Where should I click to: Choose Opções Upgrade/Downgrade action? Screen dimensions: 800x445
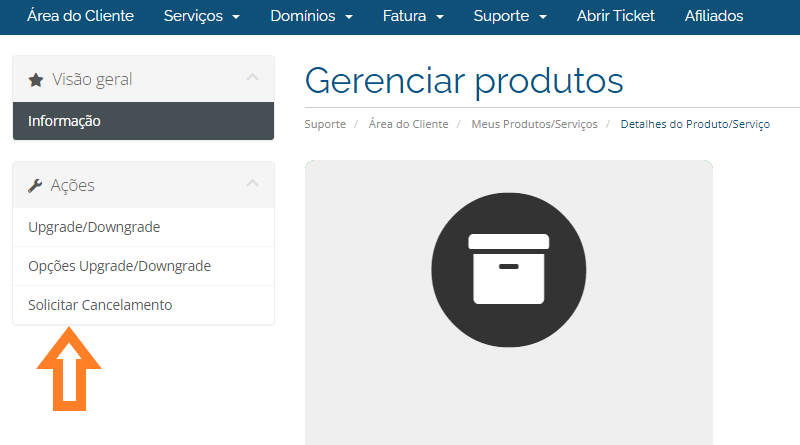[x=143, y=266]
